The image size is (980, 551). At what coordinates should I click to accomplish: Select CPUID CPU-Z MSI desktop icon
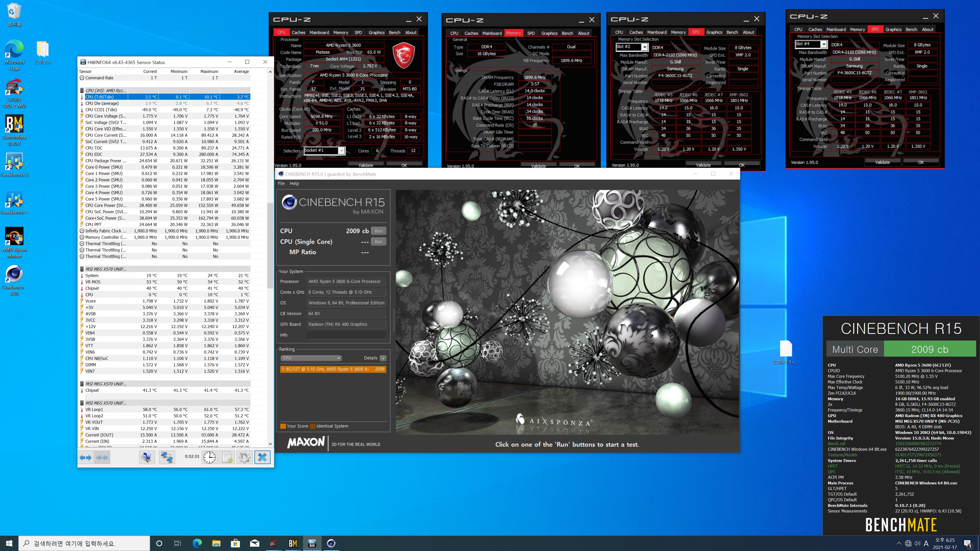(14, 93)
